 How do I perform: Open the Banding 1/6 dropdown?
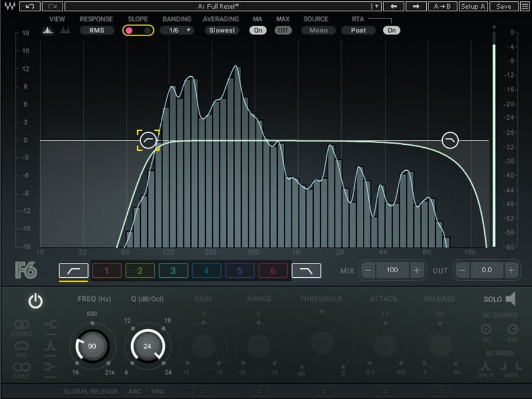[177, 30]
